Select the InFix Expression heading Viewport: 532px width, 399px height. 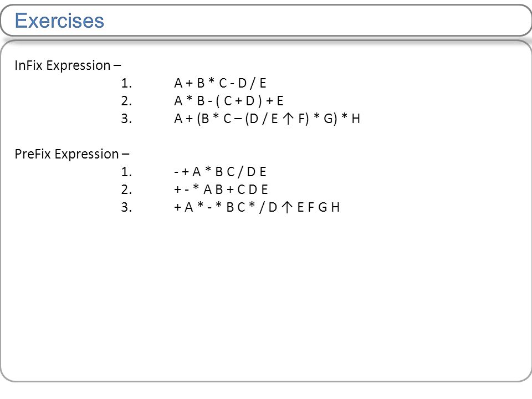pos(68,65)
